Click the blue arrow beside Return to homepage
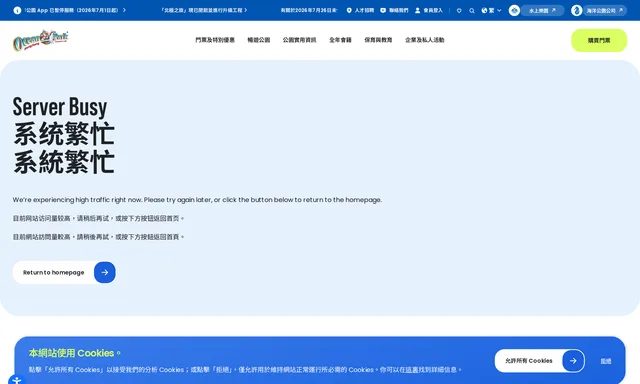Image resolution: width=640 pixels, height=384 pixels. tap(105, 272)
